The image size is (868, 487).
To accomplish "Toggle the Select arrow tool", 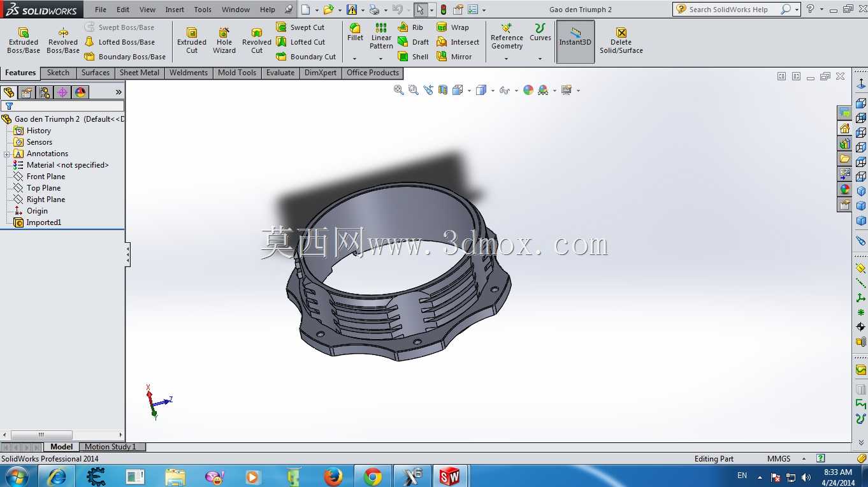I will 420,10.
